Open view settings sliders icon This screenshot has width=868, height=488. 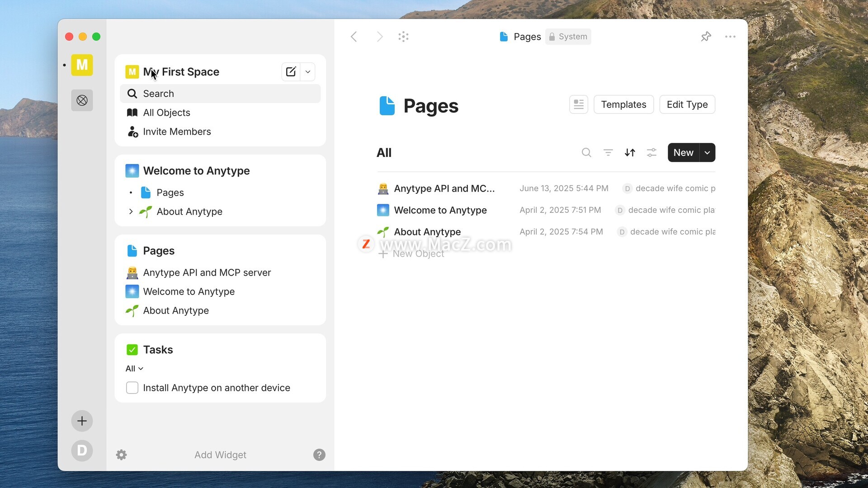point(651,153)
